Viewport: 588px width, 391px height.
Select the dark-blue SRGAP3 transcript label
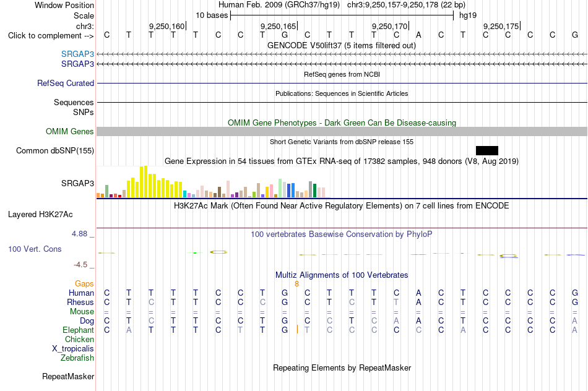[x=77, y=64]
